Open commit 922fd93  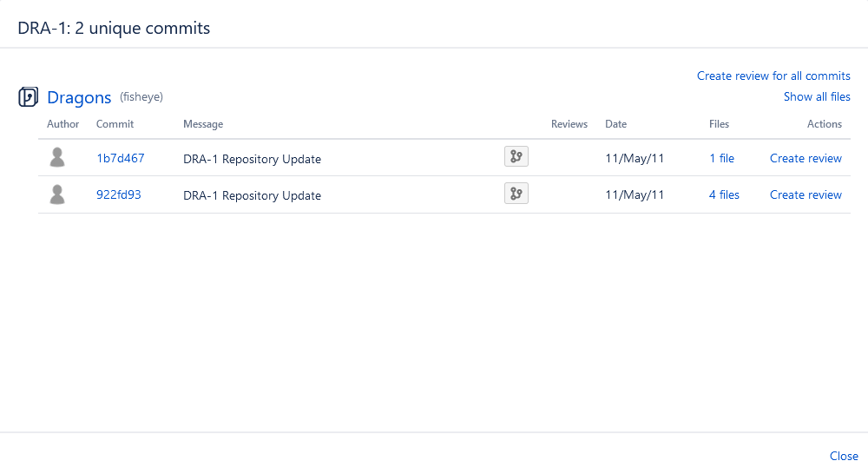118,195
